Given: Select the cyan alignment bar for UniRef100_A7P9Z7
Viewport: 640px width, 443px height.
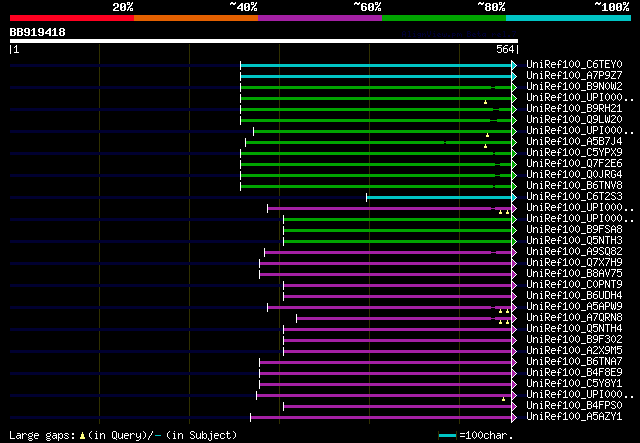Looking at the screenshot, I should coord(376,76).
